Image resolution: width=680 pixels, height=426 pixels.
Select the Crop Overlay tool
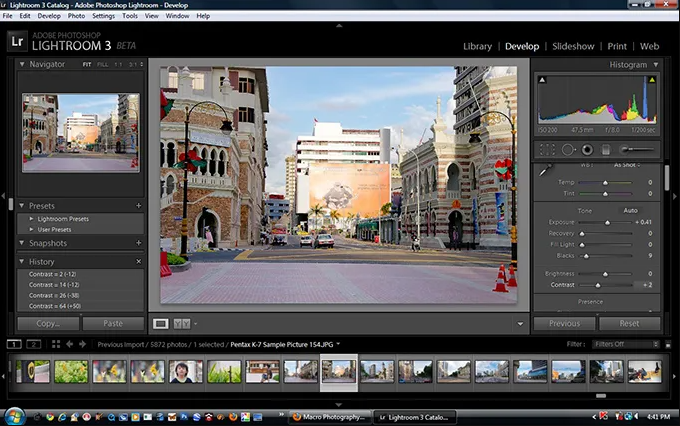click(x=546, y=149)
